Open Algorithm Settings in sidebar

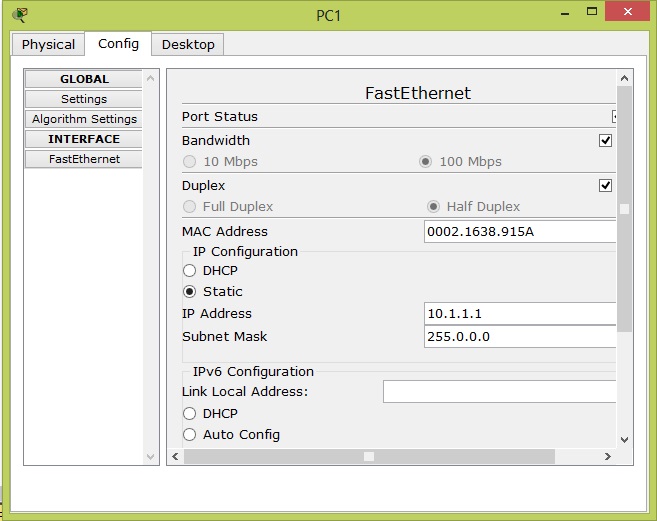[84, 119]
